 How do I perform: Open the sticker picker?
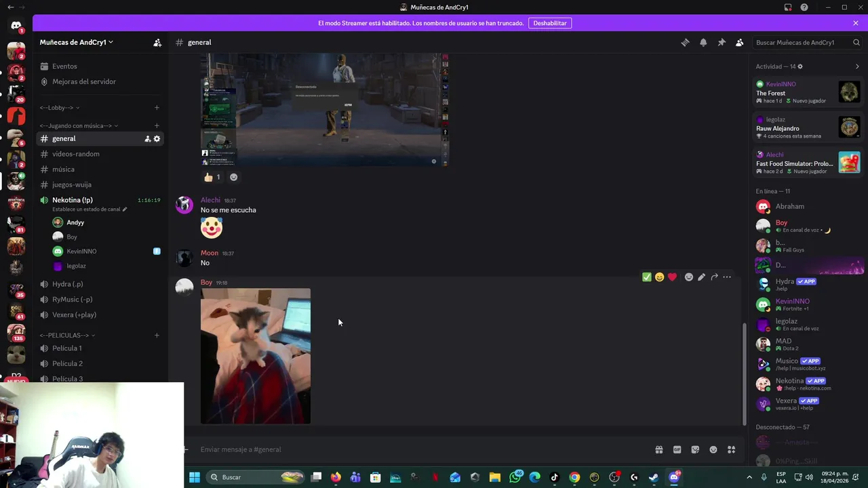tap(695, 449)
